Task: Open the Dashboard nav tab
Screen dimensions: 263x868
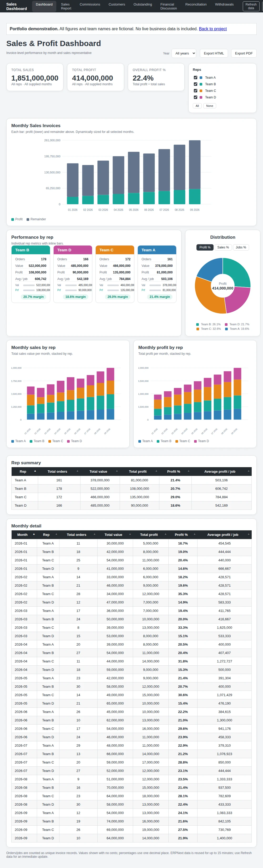Action: point(44,6)
